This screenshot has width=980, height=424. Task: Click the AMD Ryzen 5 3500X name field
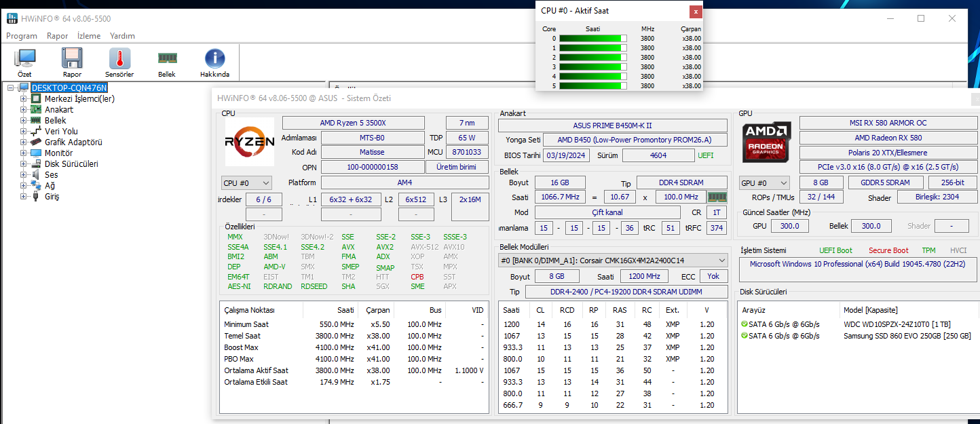pos(353,123)
